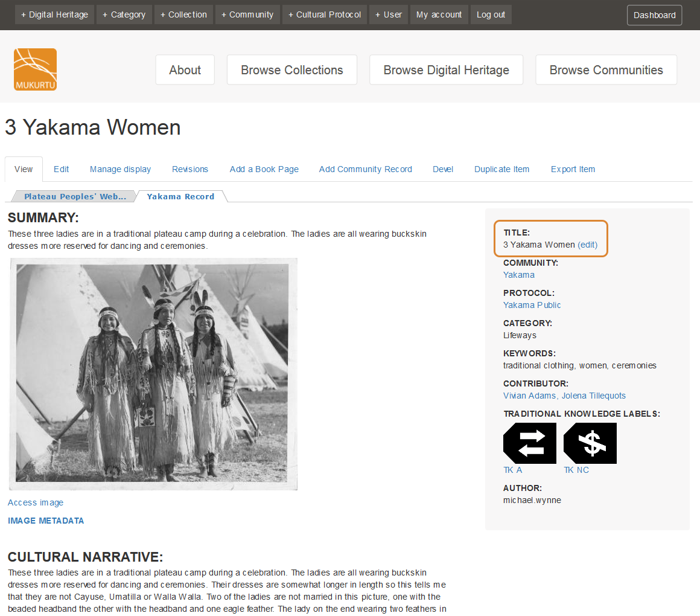Go to Browse Digital Heritage
The width and height of the screenshot is (700, 616).
pos(447,69)
